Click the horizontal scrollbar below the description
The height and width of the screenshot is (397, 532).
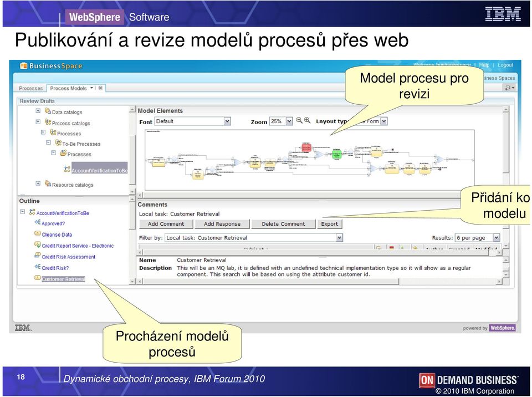(x=319, y=282)
